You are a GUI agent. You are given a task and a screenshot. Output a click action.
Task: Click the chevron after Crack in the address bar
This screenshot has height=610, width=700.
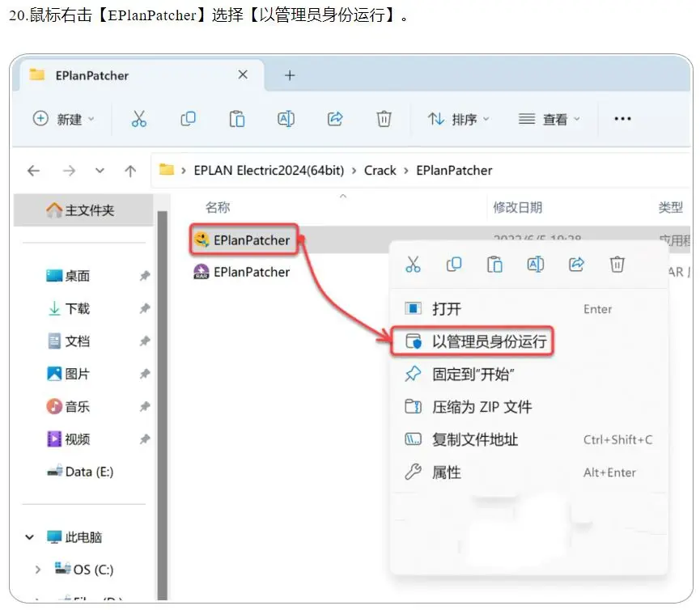(x=405, y=171)
